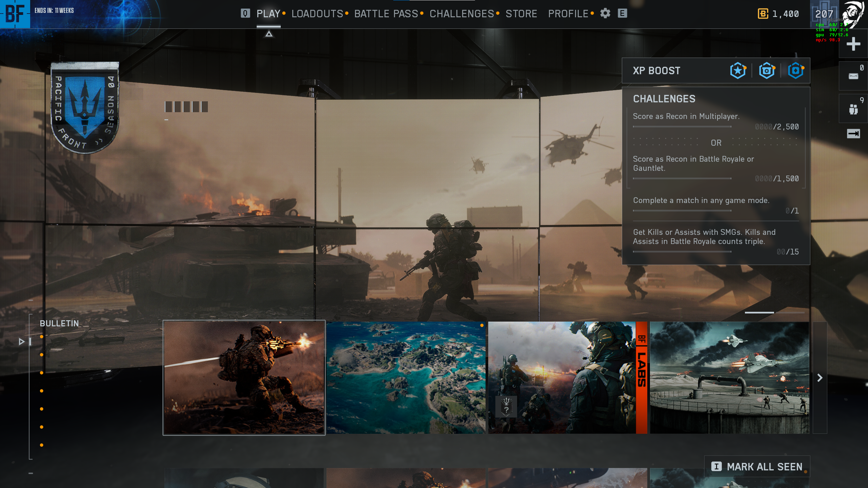This screenshot has height=488, width=868.
Task: Select the middle gear XP boost icon
Action: pyautogui.click(x=767, y=70)
